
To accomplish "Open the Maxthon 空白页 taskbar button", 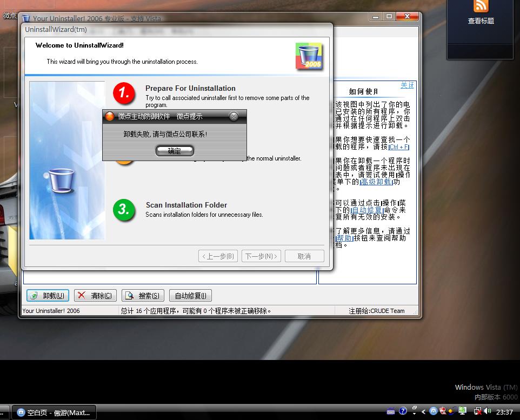I will (x=54, y=412).
